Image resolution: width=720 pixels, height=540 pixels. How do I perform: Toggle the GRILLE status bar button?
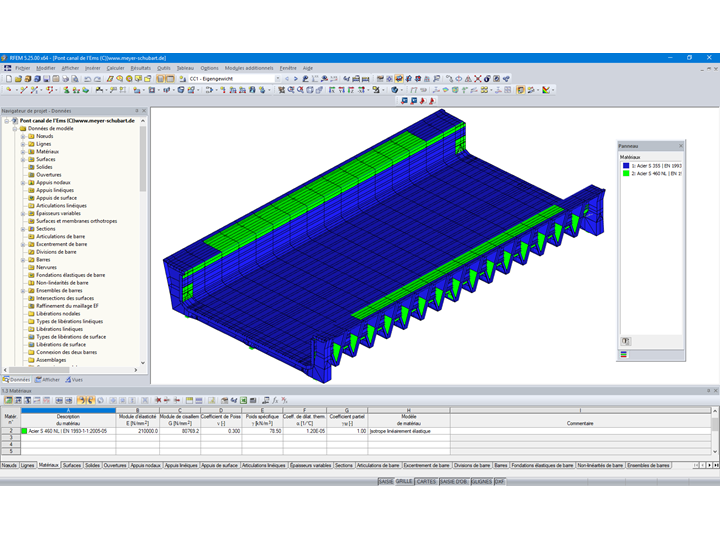pos(404,481)
